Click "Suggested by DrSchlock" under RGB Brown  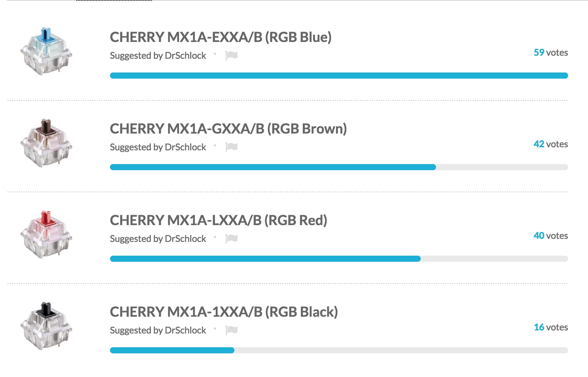click(x=158, y=147)
